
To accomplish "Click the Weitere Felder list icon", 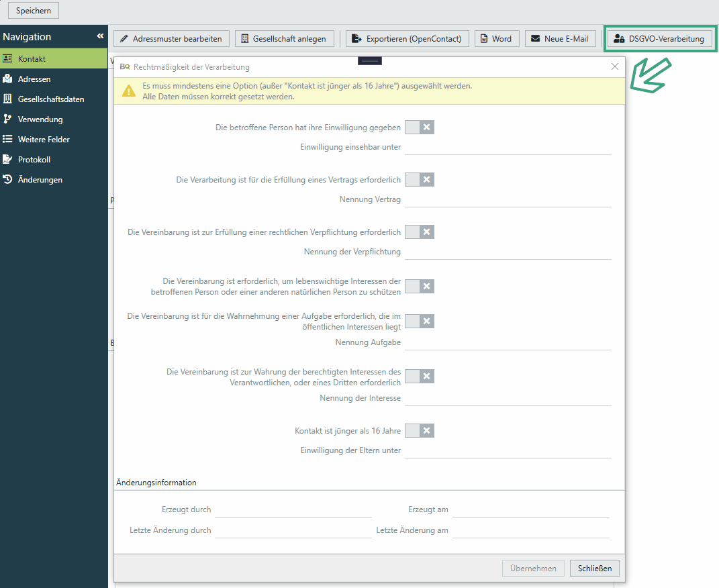I will 7,140.
